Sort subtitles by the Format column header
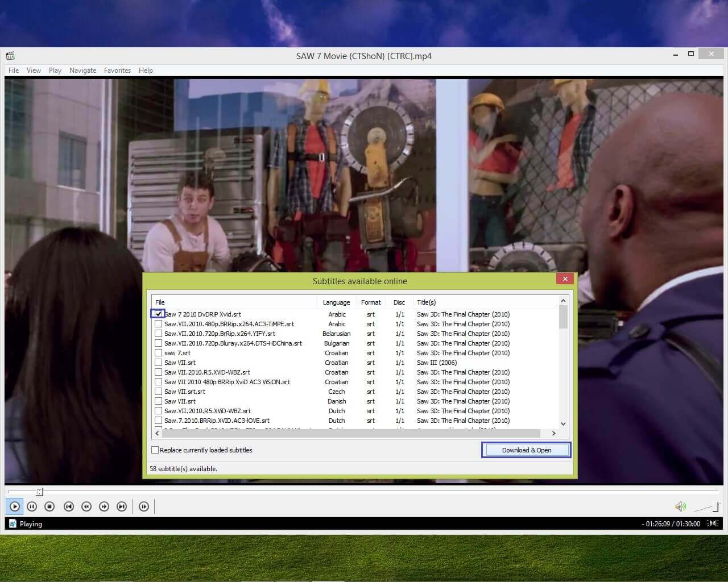 tap(371, 302)
